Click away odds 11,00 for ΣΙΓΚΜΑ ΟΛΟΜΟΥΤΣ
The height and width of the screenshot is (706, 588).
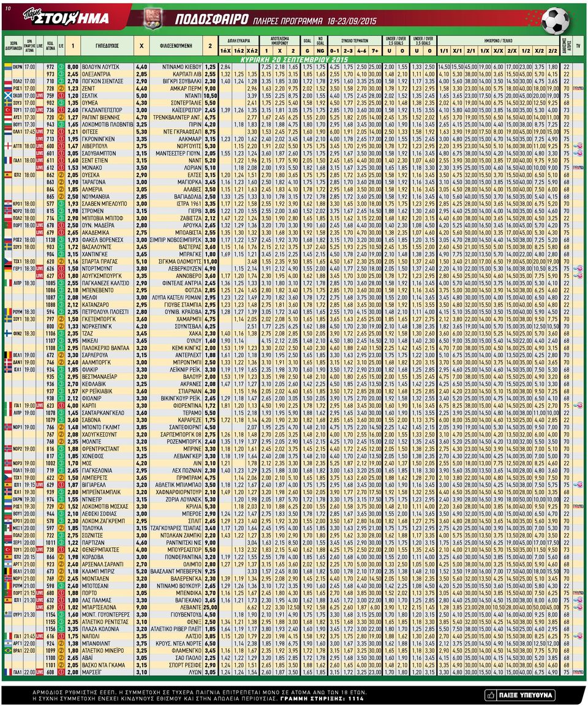point(210,261)
